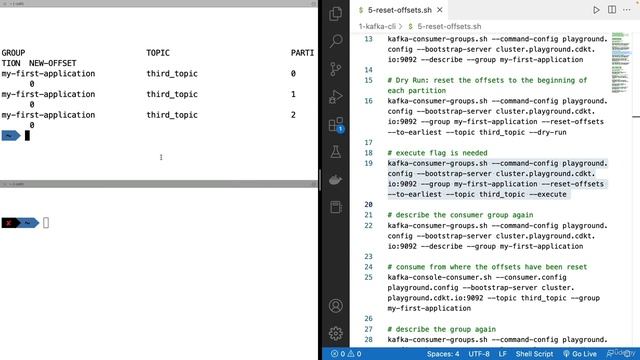
Task: Show warnings count in status bar
Action: [354, 354]
